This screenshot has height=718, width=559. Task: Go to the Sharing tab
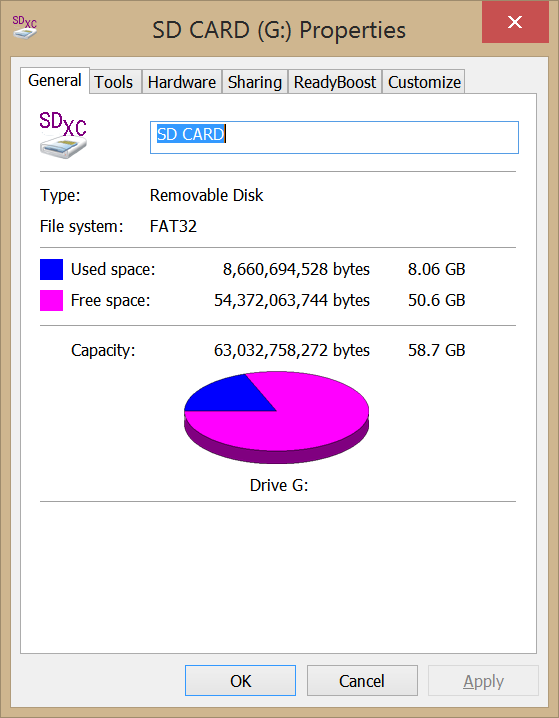pyautogui.click(x=255, y=82)
